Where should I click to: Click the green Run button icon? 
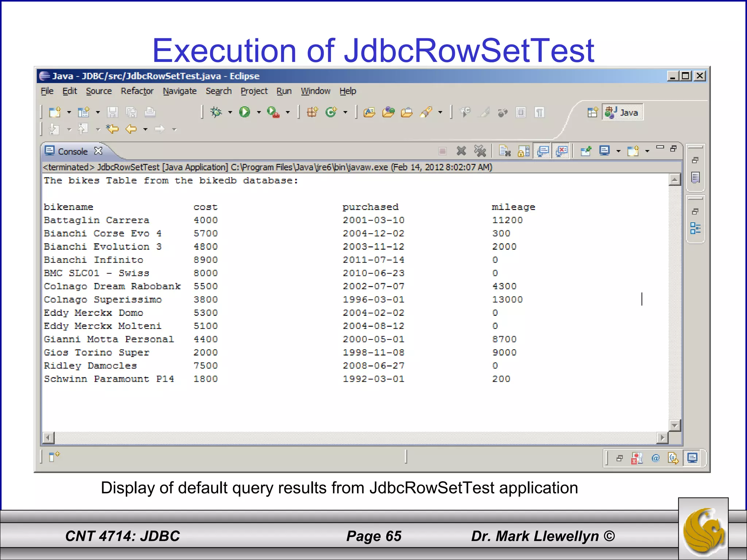coord(245,112)
